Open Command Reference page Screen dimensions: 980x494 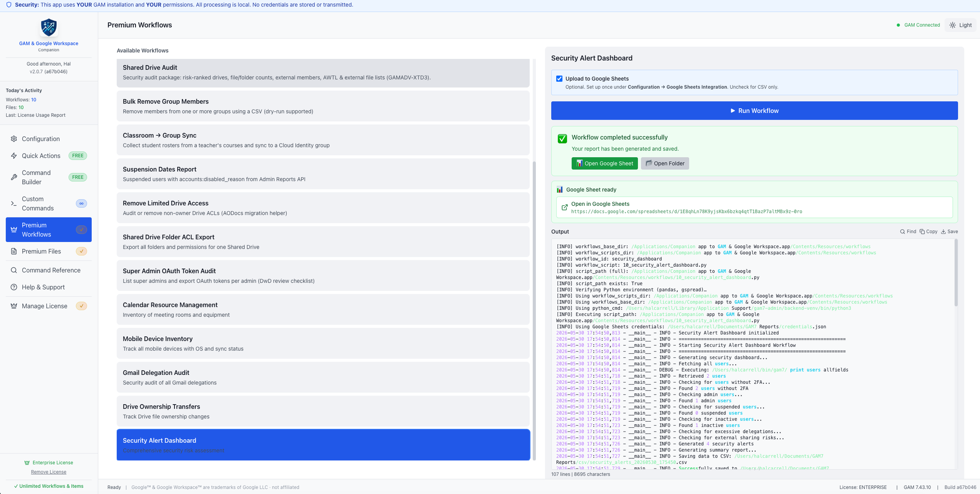pyautogui.click(x=49, y=270)
